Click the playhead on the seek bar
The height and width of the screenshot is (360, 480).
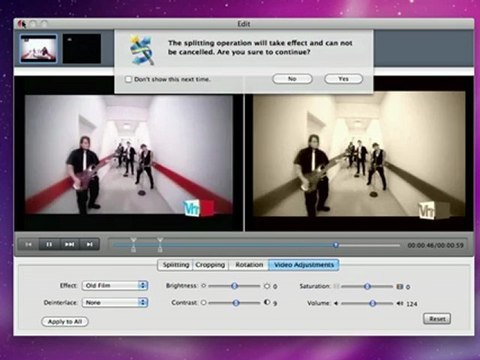tap(336, 245)
